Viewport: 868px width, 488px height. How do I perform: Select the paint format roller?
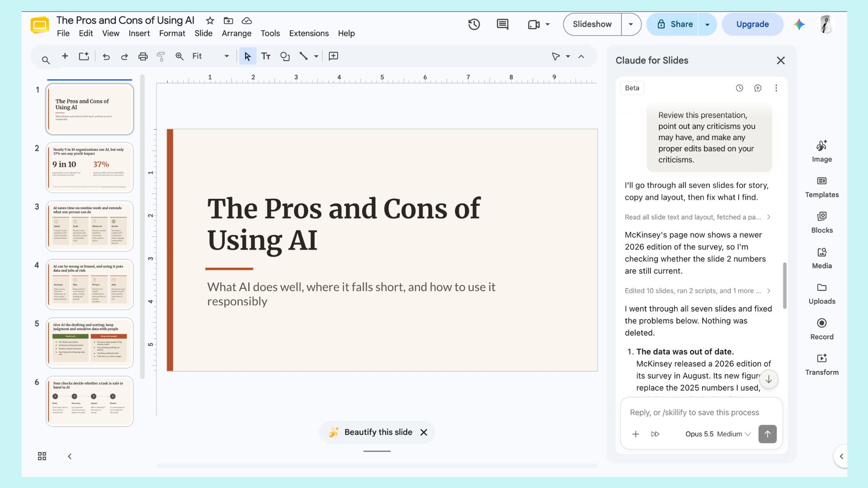tap(161, 56)
